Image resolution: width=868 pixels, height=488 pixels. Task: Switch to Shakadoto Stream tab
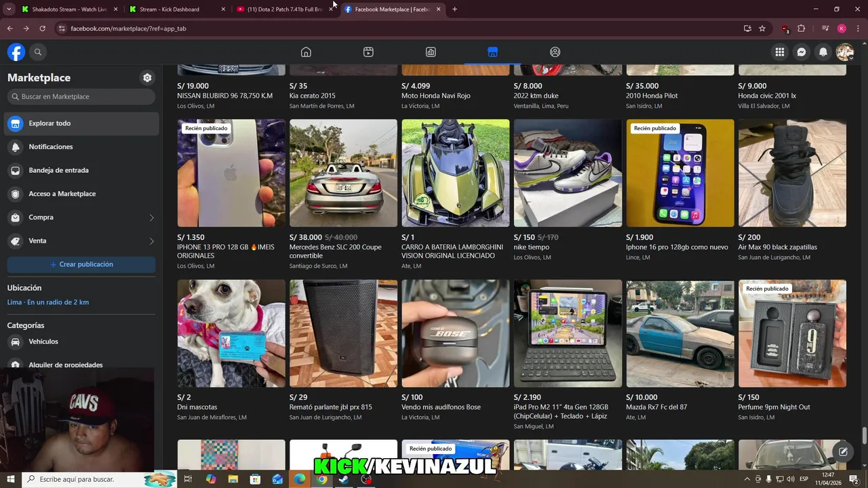coord(69,9)
